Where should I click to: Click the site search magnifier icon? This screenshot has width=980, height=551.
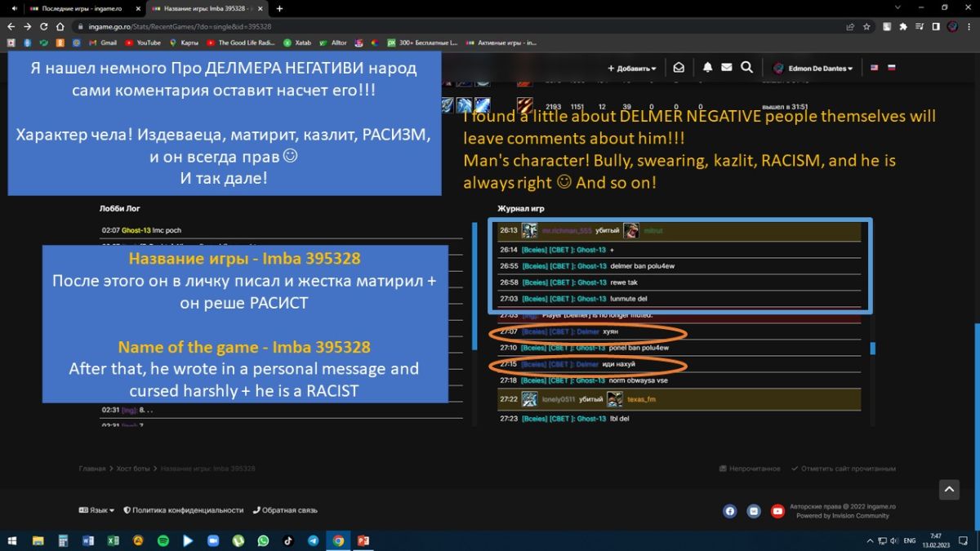746,68
